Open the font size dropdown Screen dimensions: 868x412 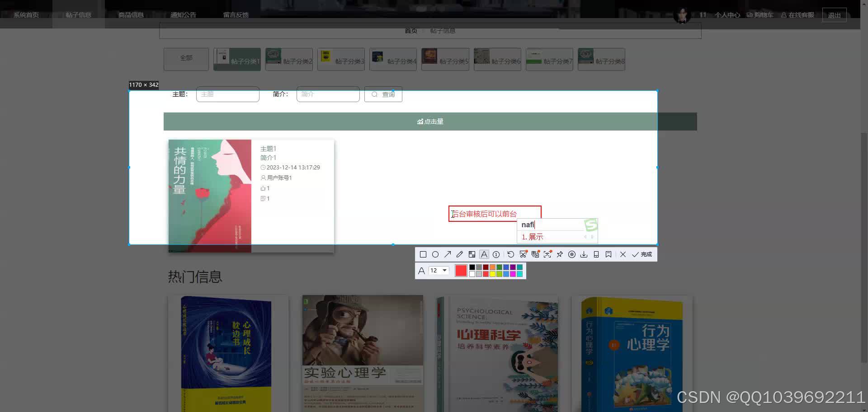[438, 271]
